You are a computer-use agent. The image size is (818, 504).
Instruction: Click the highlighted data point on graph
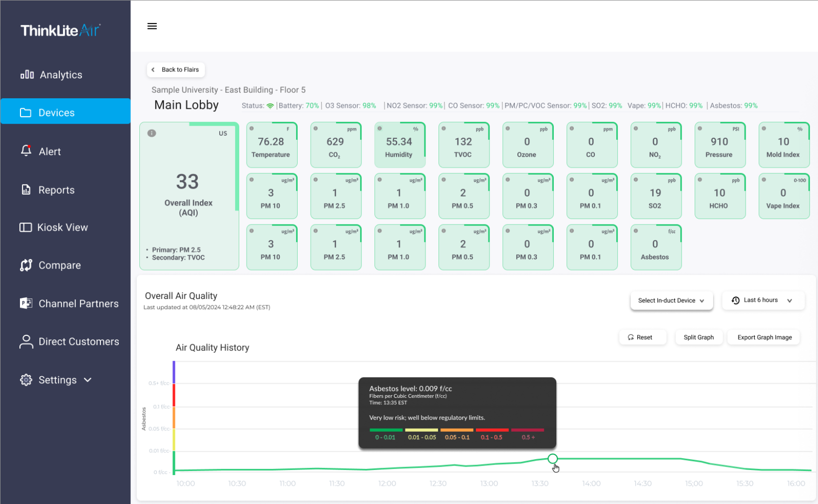[x=552, y=459]
